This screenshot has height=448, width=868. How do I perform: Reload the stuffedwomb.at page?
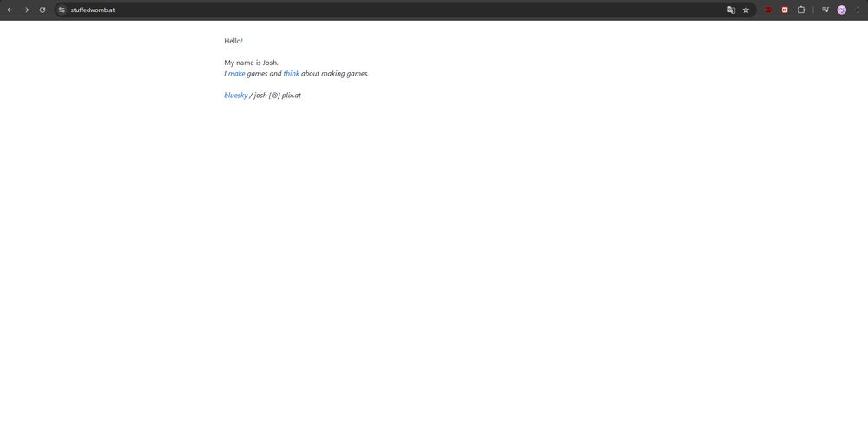click(x=42, y=10)
